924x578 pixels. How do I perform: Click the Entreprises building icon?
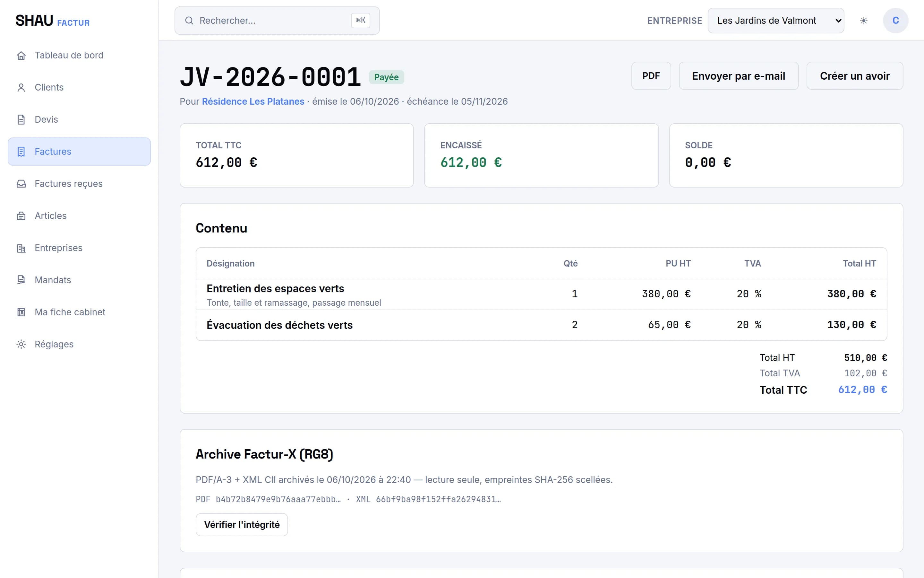[x=21, y=248]
